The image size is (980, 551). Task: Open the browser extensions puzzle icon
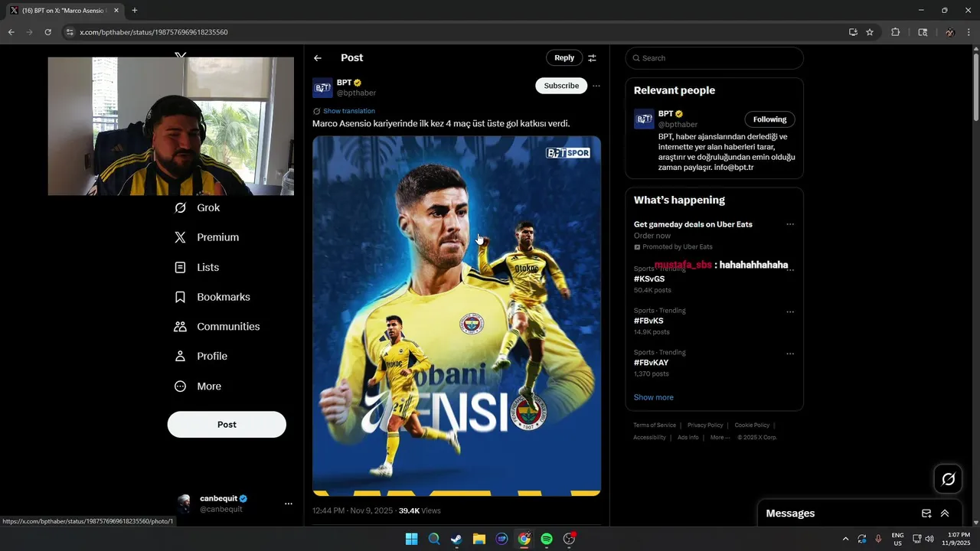point(895,32)
